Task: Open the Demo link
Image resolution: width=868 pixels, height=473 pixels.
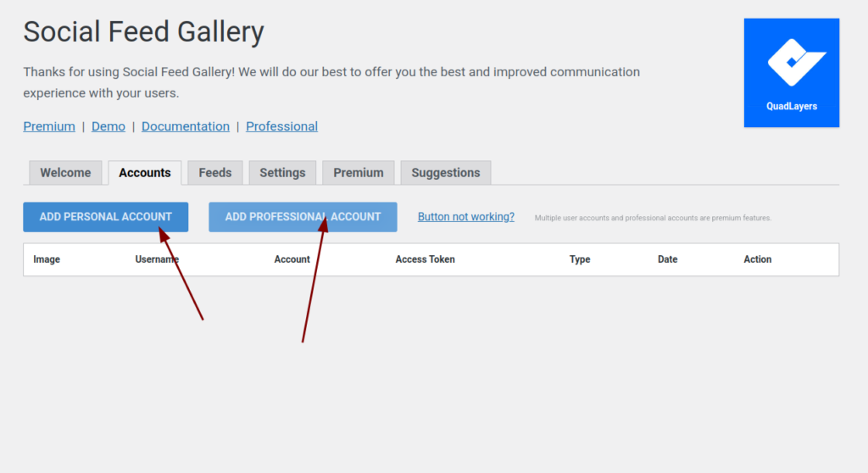Action: click(108, 126)
